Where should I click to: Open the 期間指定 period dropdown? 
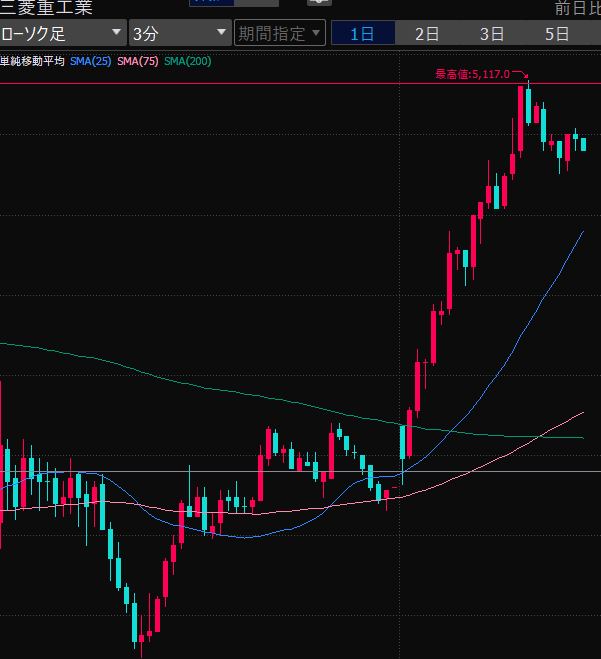point(280,33)
